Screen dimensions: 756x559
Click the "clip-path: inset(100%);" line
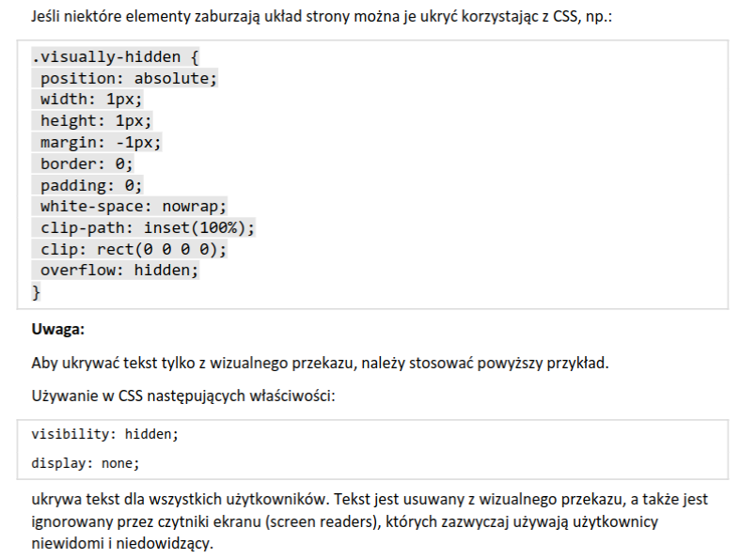click(148, 228)
